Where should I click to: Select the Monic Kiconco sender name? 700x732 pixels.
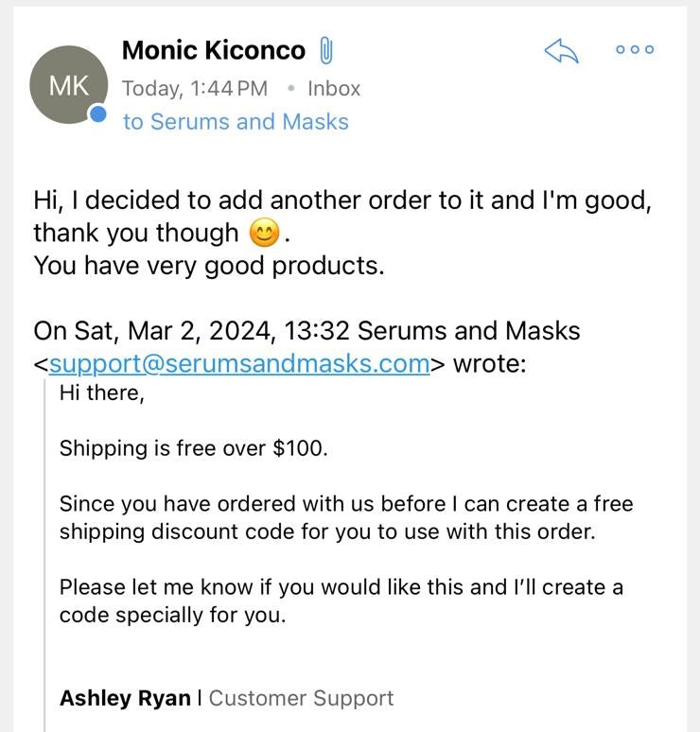pos(214,50)
